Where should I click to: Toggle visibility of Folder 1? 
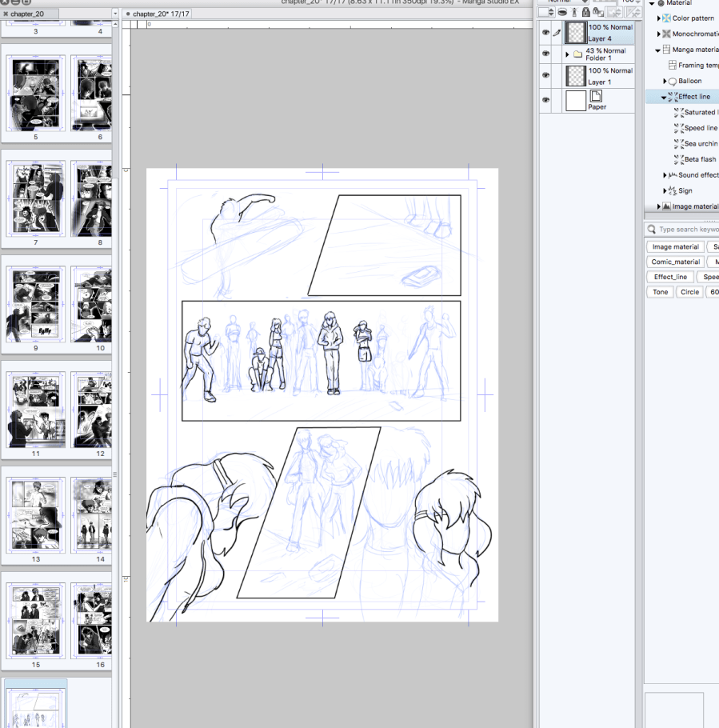545,54
